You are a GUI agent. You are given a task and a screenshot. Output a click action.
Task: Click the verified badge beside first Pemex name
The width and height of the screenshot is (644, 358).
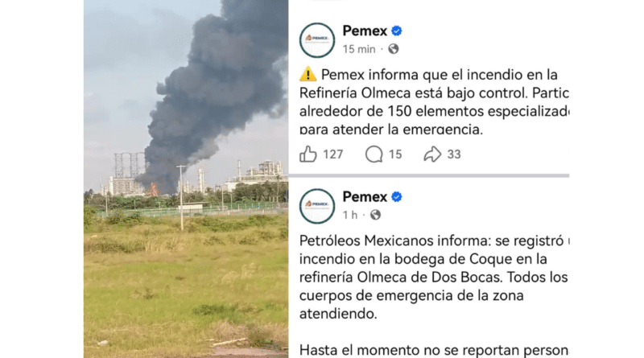(x=396, y=31)
